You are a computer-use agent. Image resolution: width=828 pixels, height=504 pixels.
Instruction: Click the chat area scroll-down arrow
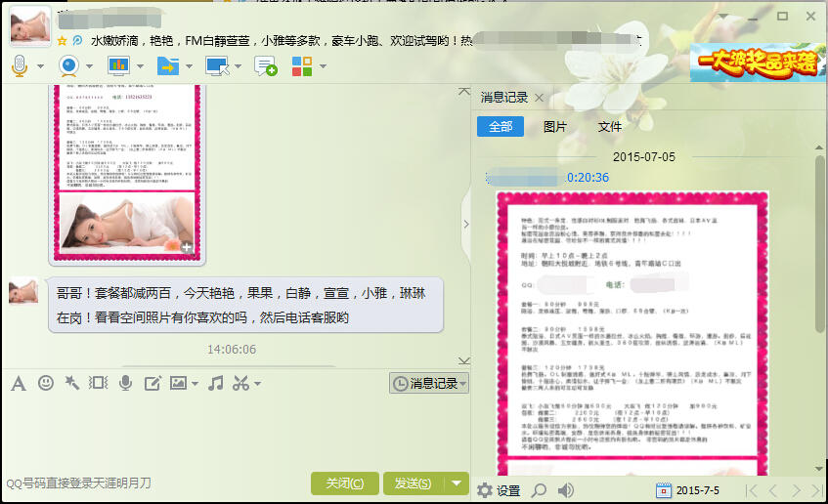(464, 361)
